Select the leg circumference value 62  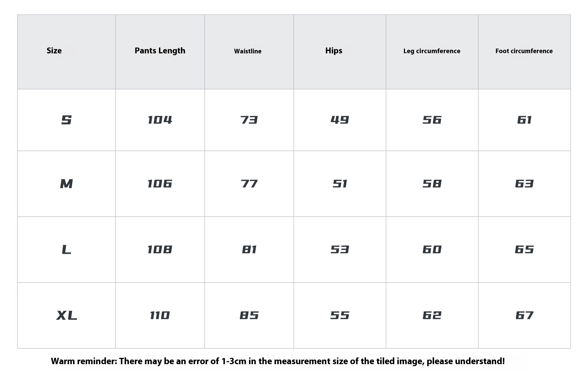click(432, 315)
